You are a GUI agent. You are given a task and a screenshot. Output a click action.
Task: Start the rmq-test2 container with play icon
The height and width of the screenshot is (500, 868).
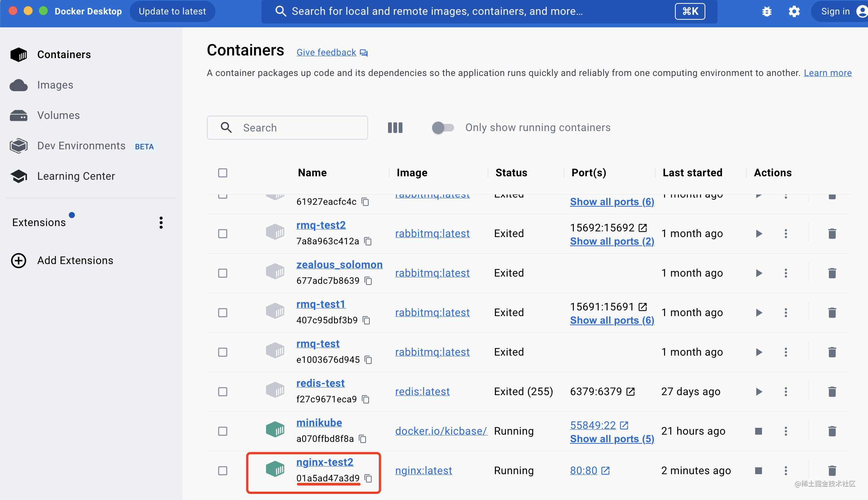click(x=759, y=234)
